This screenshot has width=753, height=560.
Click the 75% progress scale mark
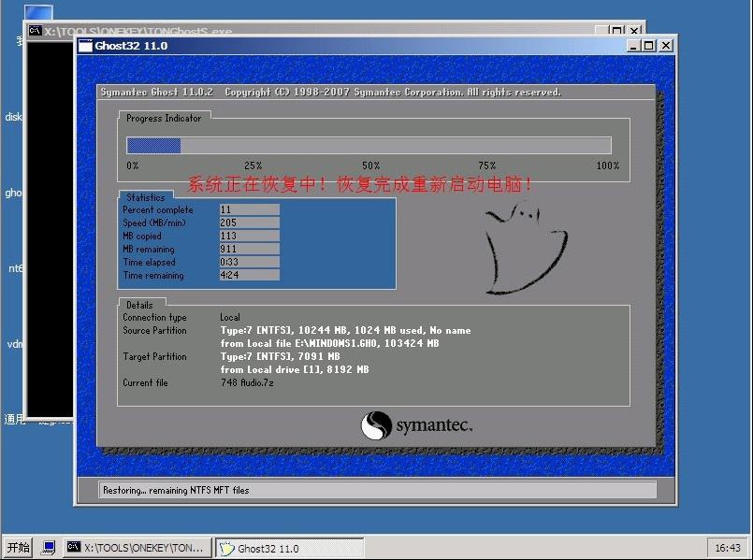tap(487, 165)
